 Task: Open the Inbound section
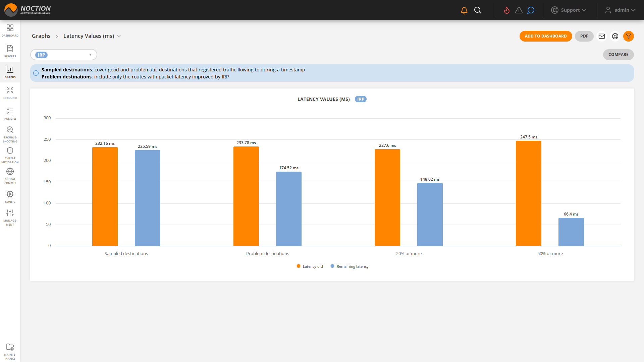click(10, 93)
